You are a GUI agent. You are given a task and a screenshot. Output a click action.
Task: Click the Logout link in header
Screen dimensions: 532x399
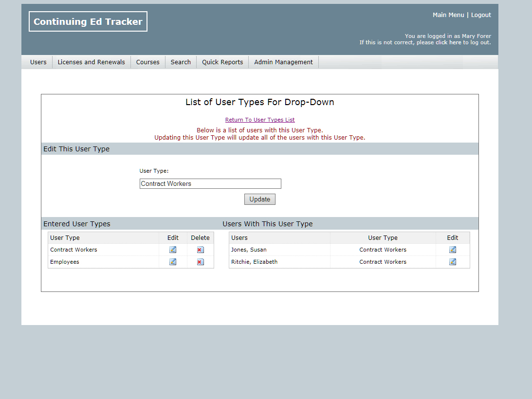(x=481, y=15)
